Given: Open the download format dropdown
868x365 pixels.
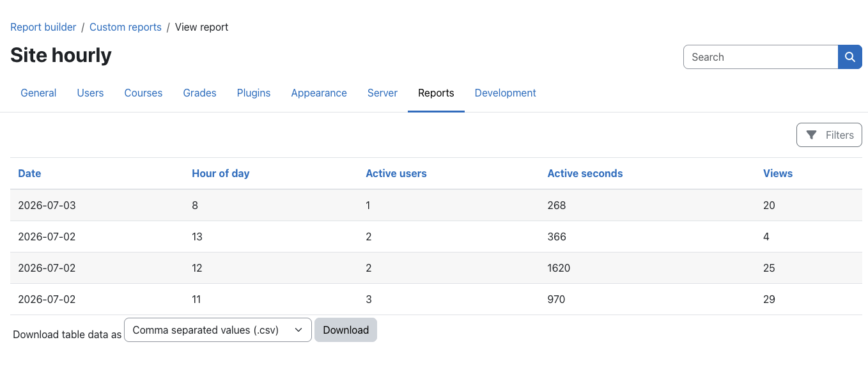Looking at the screenshot, I should pos(218,330).
